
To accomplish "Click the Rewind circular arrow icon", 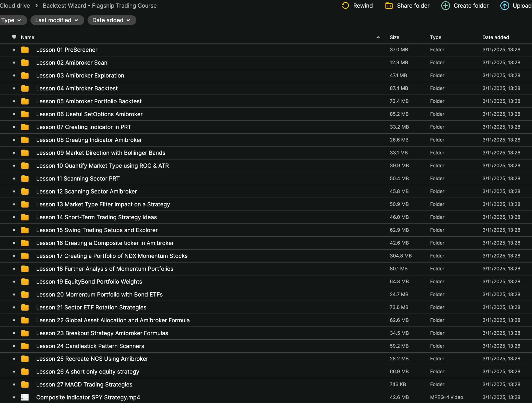I will pyautogui.click(x=345, y=6).
